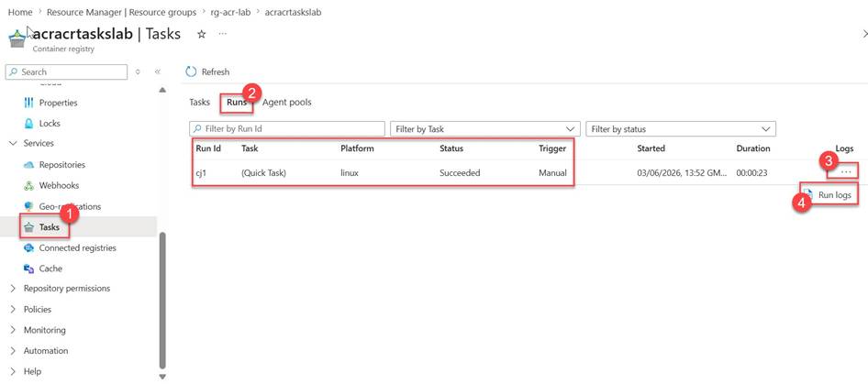Switch to the Agent pools tab

[x=287, y=103]
